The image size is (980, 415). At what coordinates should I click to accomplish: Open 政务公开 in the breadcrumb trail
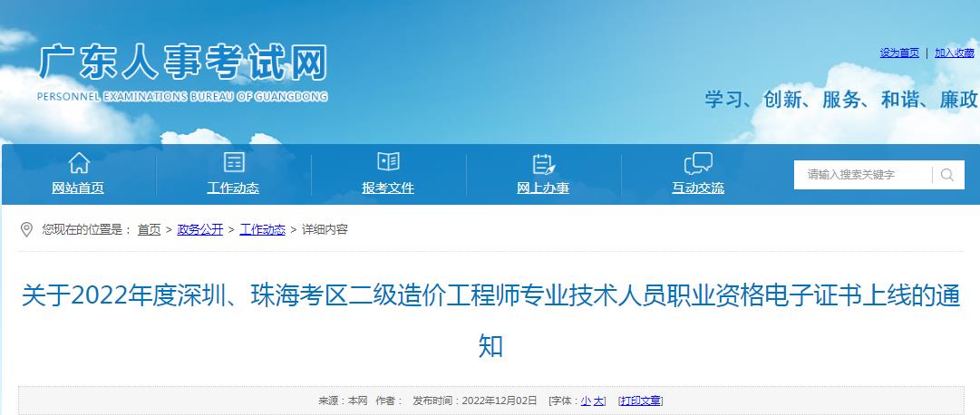coord(200,230)
